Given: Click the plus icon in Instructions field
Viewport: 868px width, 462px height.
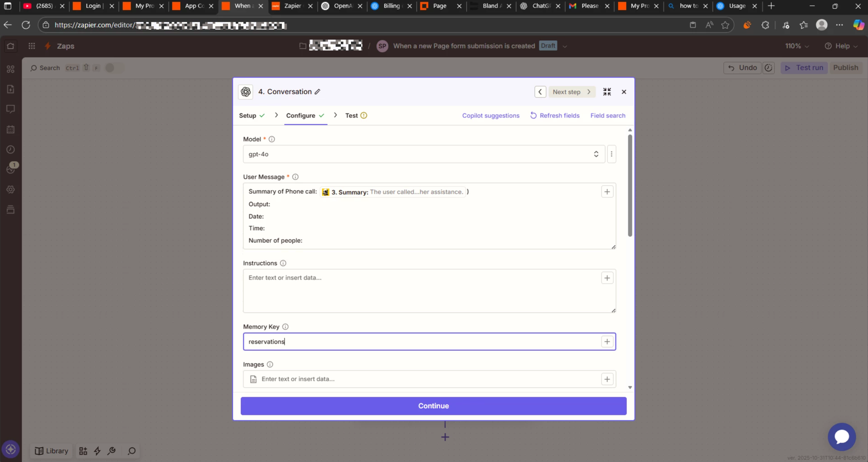Looking at the screenshot, I should click(607, 278).
